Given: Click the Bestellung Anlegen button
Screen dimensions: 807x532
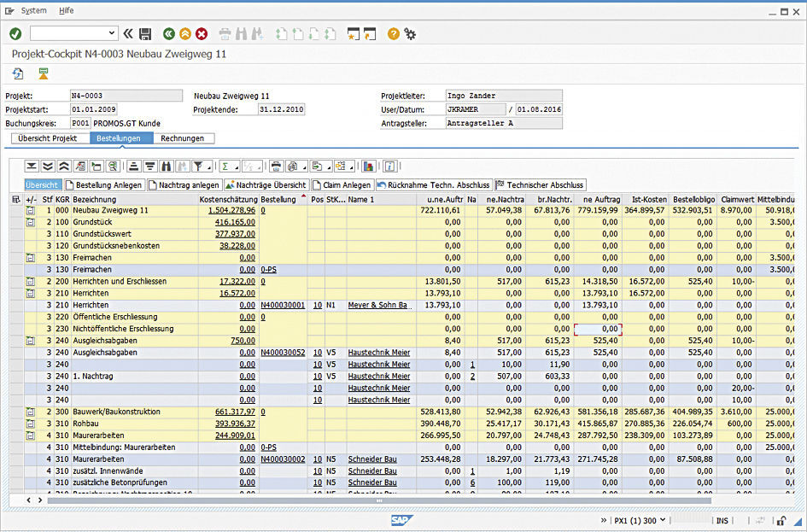Looking at the screenshot, I should [x=106, y=185].
